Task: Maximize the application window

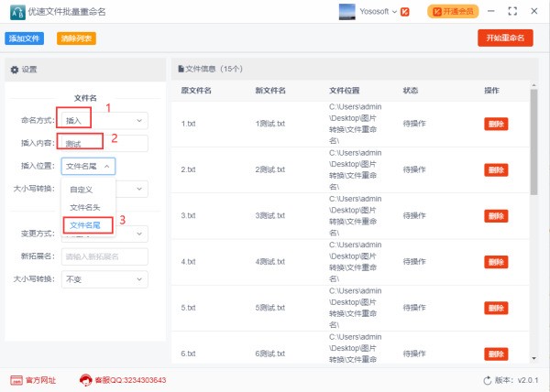Action: coord(512,12)
